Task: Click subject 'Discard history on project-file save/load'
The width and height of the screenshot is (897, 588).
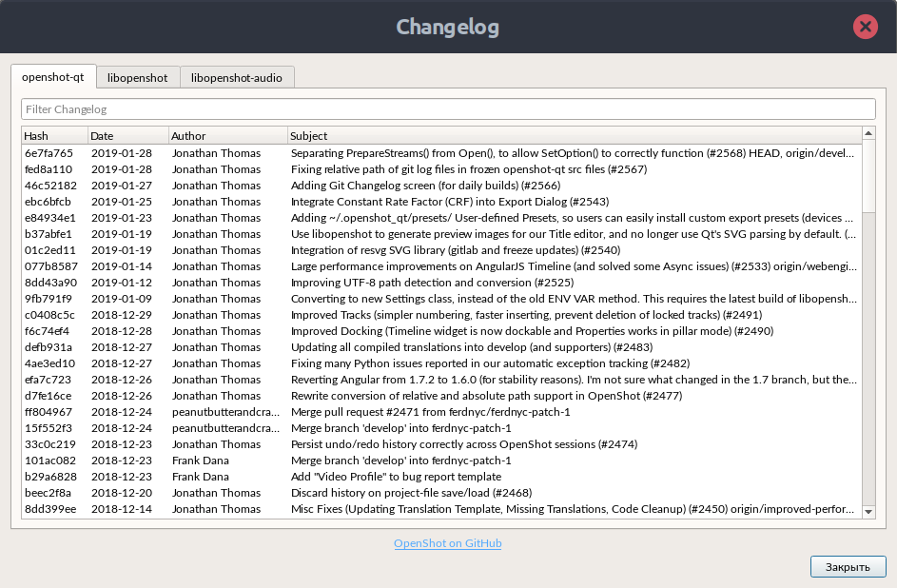Action: (x=411, y=493)
